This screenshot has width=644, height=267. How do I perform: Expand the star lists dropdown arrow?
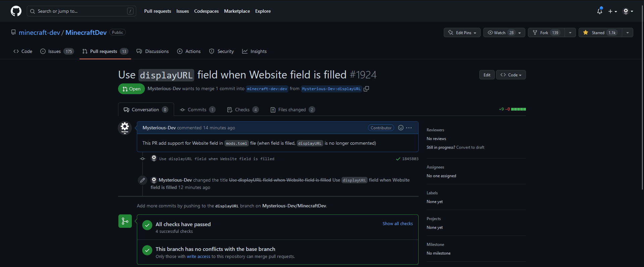click(628, 32)
